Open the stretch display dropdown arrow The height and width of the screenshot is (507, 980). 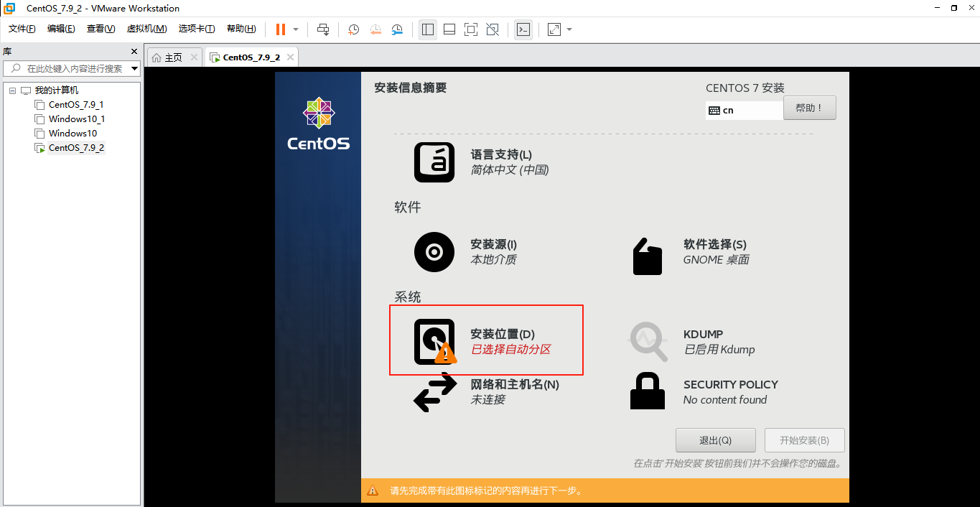click(569, 29)
